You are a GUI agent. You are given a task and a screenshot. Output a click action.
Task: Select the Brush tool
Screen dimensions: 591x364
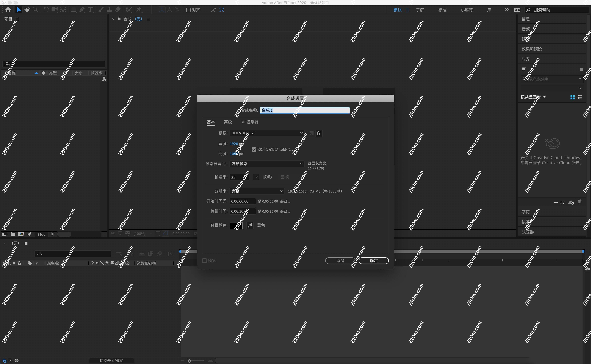101,10
